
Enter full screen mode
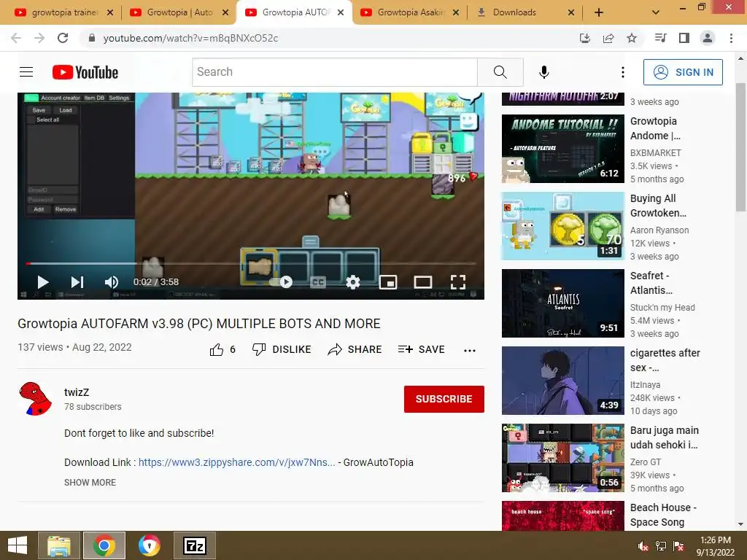458,282
